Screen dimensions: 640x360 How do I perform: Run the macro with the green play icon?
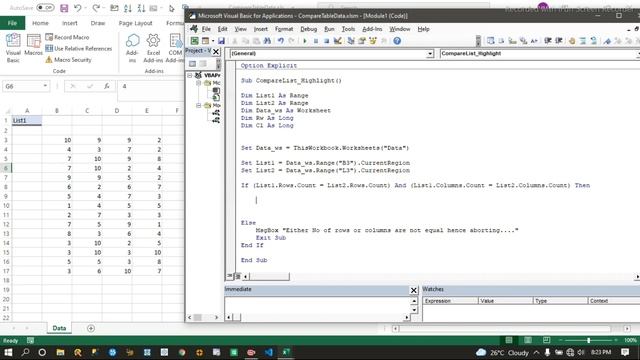pos(304,41)
